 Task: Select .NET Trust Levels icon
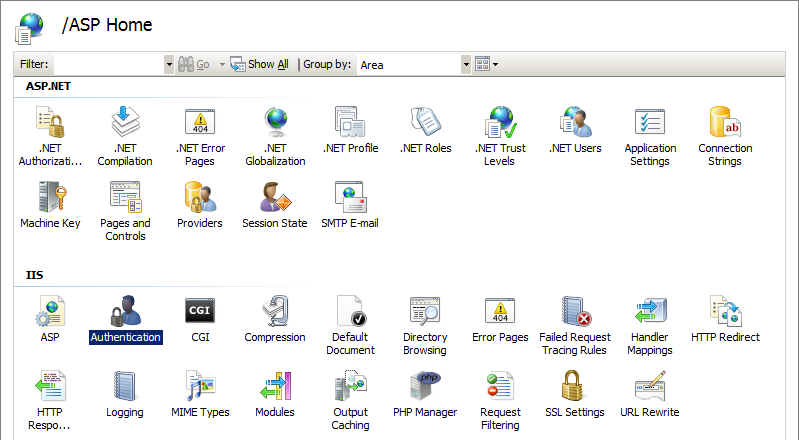tap(500, 136)
